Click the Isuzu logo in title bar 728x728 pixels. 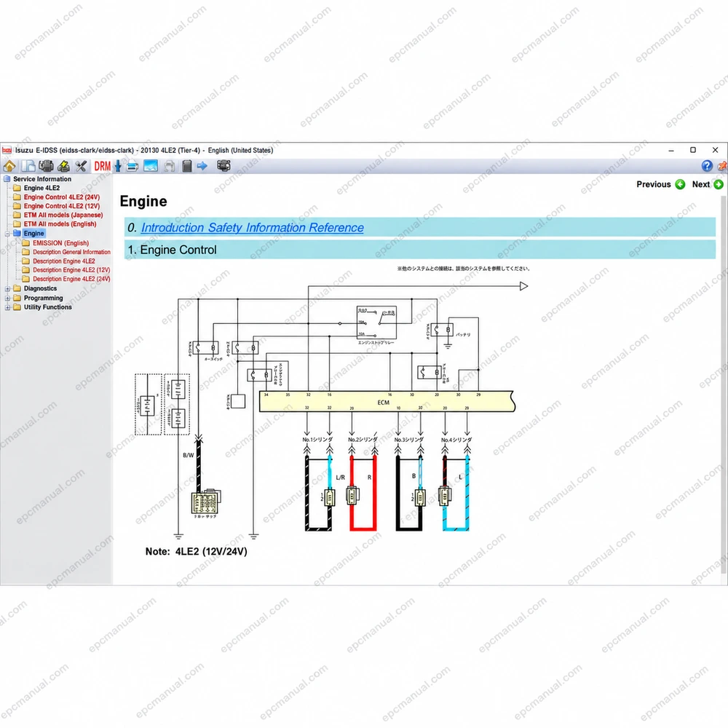(x=7, y=150)
